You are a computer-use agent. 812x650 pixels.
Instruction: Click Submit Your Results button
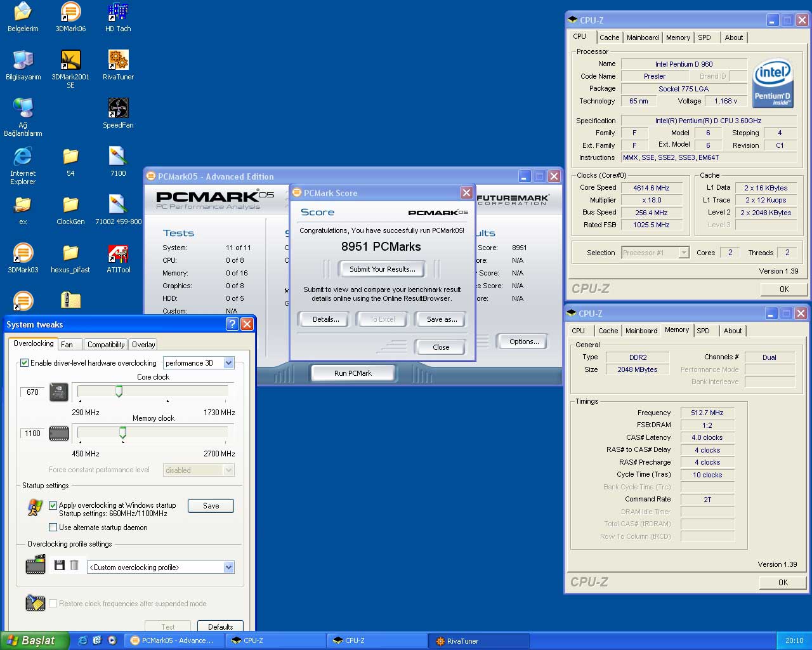tap(383, 269)
